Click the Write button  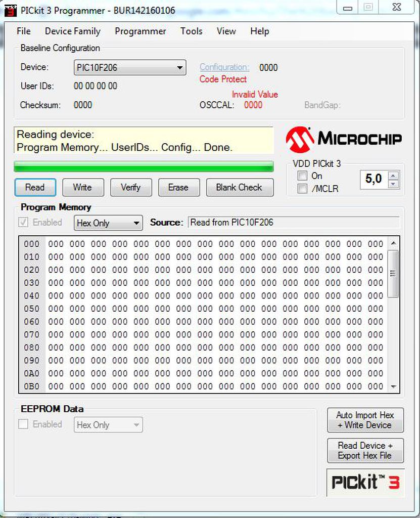[x=83, y=187]
